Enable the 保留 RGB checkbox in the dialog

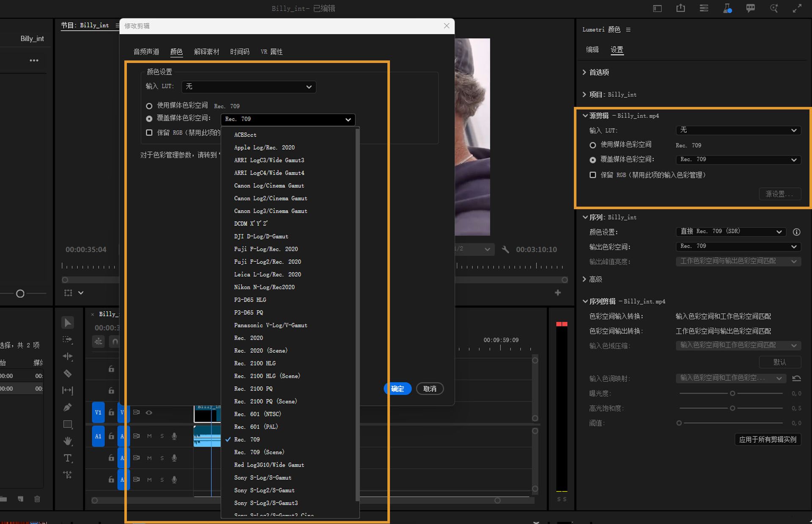coord(149,132)
